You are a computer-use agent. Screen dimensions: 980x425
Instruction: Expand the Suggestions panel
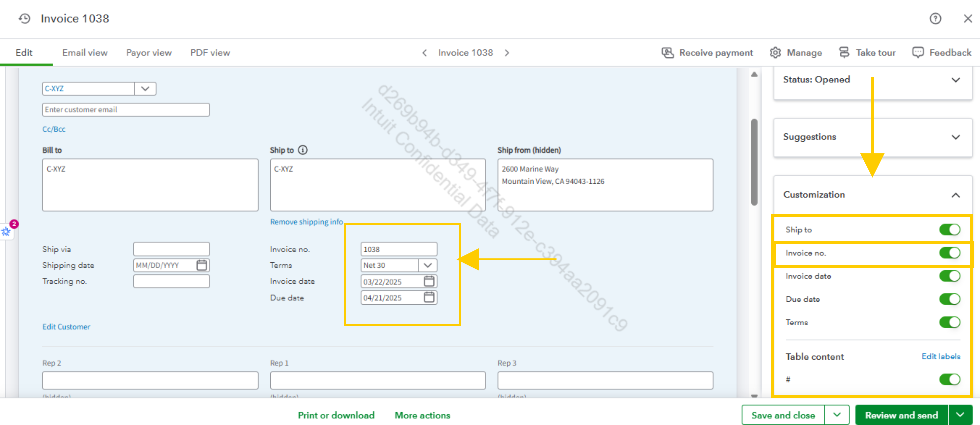(955, 137)
